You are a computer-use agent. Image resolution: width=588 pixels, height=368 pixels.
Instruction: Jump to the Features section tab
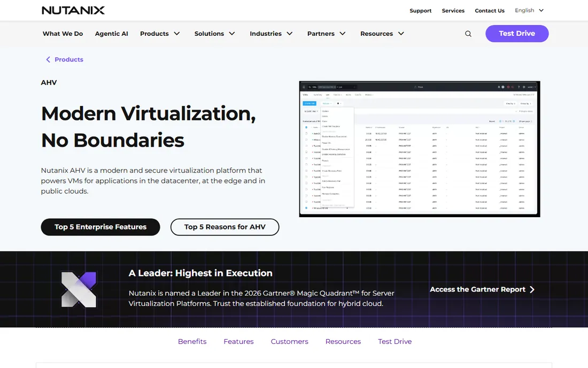tap(238, 342)
